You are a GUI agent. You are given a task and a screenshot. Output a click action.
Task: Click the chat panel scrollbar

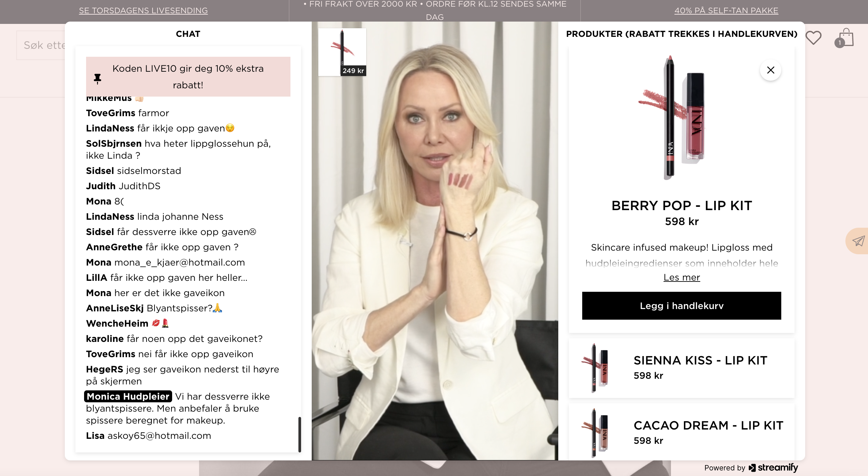(299, 434)
